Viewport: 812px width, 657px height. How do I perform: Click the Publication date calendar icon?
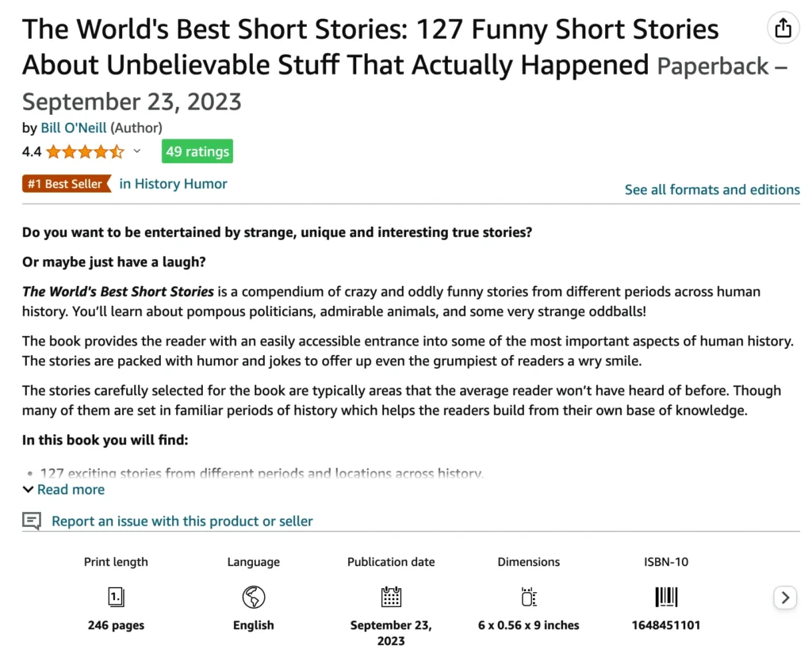[x=391, y=597]
